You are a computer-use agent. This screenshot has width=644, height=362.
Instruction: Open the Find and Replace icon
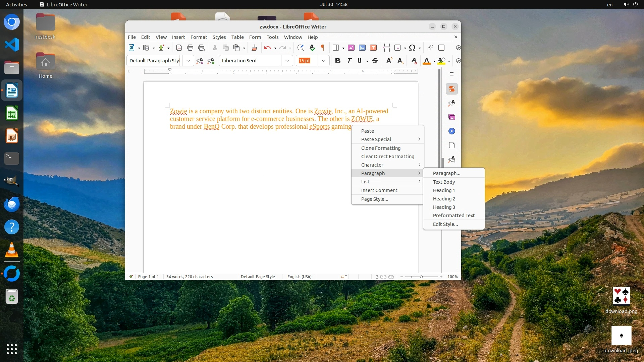pyautogui.click(x=301, y=48)
